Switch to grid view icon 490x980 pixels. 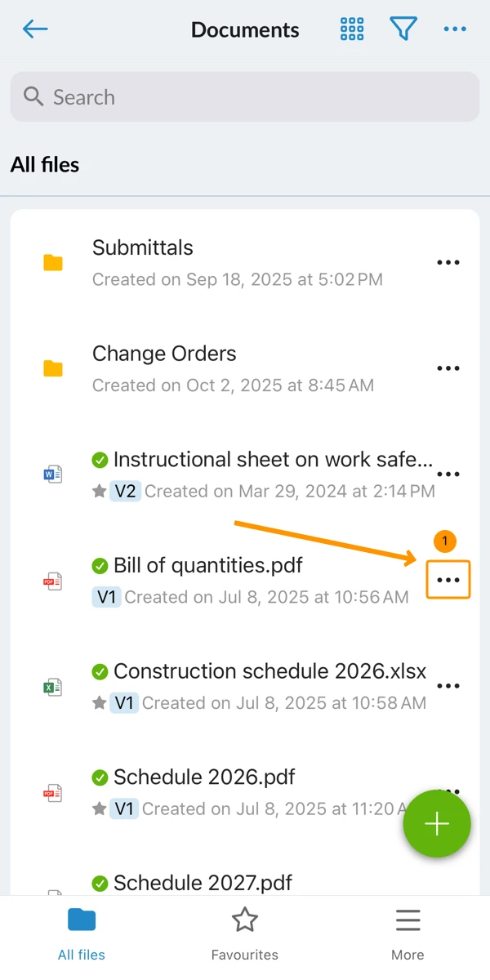(x=352, y=30)
